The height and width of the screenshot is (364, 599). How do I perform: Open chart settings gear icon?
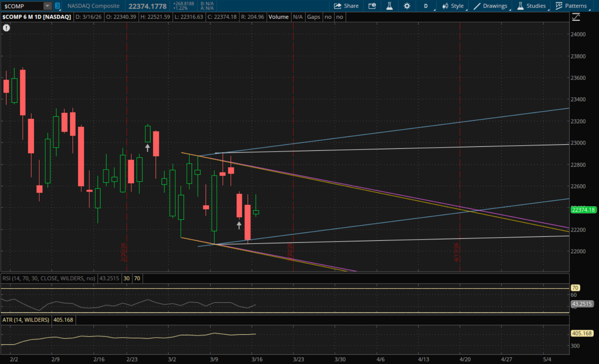coord(407,6)
